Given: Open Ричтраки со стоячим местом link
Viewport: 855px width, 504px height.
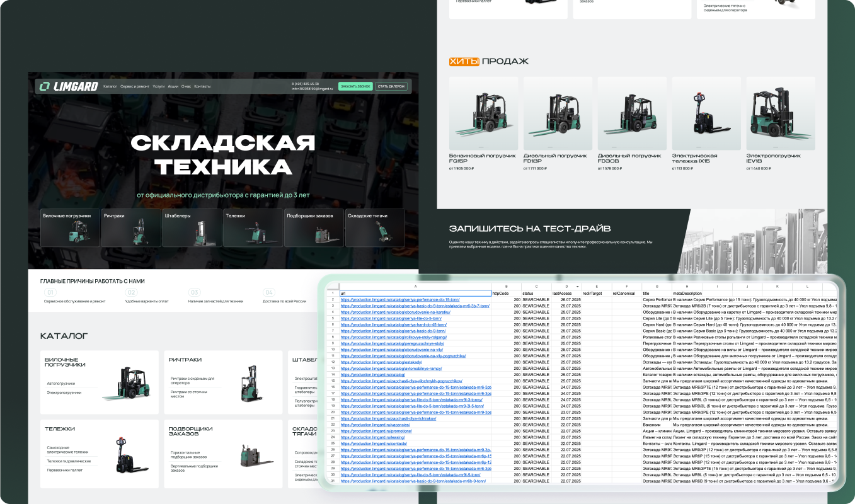Looking at the screenshot, I should pos(190,394).
